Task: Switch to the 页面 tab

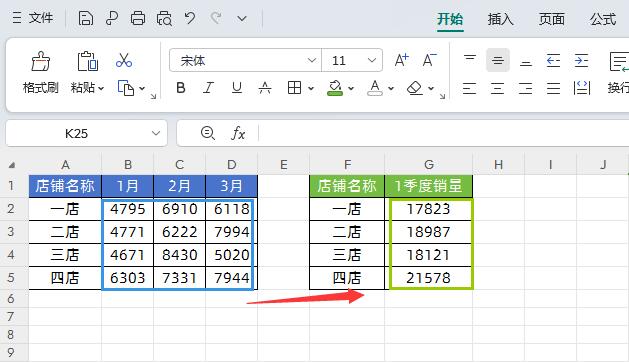Action: tap(552, 19)
